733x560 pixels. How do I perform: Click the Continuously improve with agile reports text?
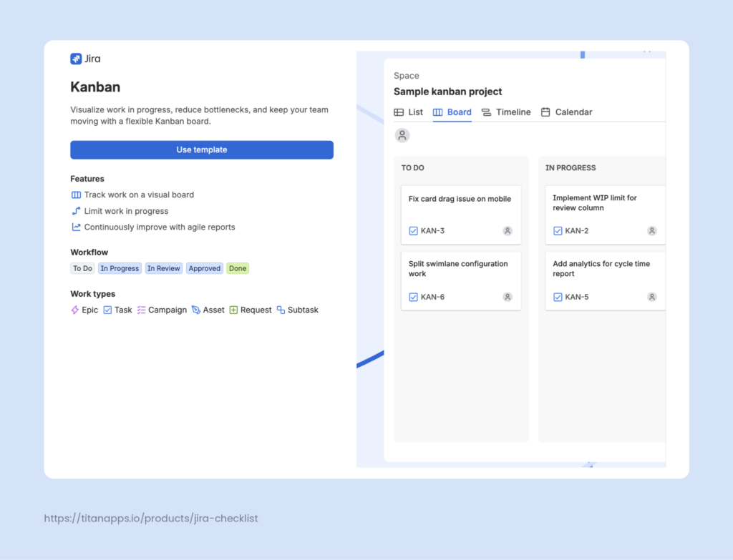[160, 227]
